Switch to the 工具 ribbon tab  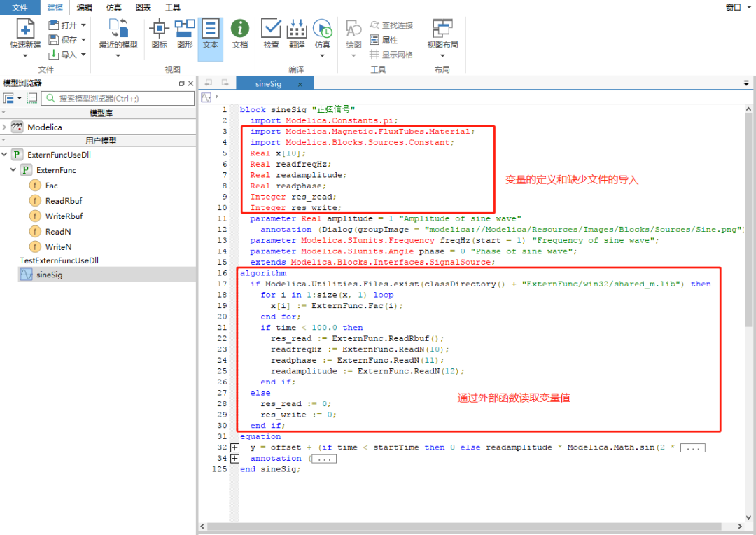pos(173,7)
